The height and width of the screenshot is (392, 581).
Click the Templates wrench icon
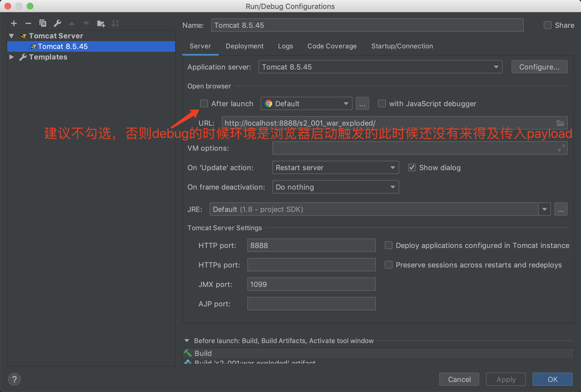[x=23, y=57]
